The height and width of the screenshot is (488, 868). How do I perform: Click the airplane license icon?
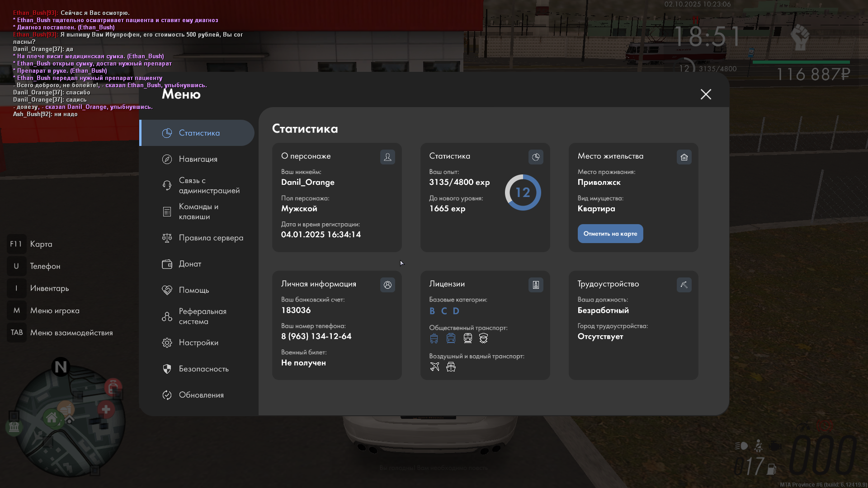pos(434,367)
